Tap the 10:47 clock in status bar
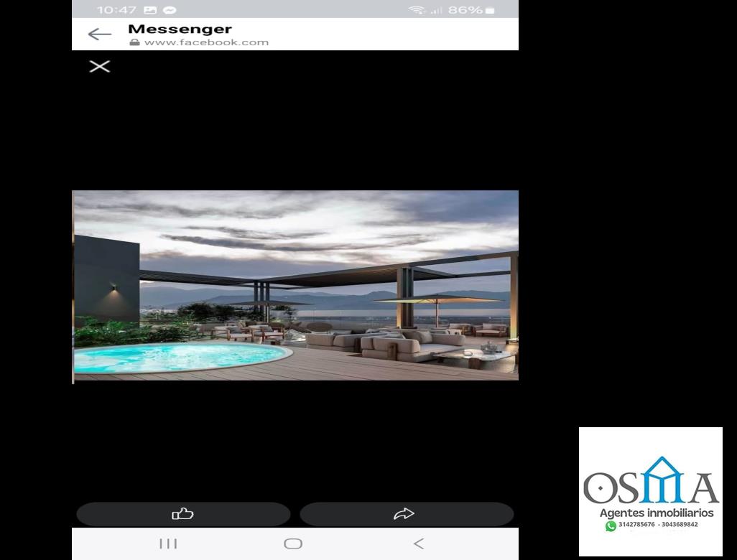Screen dimensions: 737x560 click(x=116, y=10)
